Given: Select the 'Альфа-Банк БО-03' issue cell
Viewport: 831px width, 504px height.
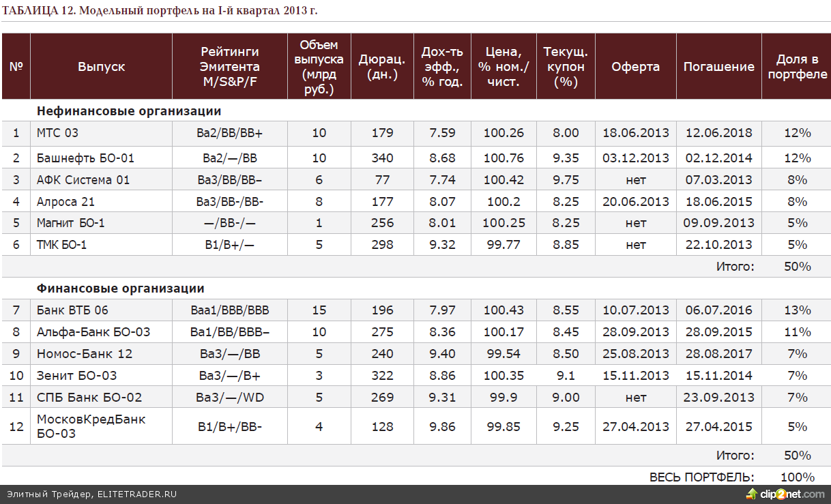Looking at the screenshot, I should pyautogui.click(x=93, y=332).
